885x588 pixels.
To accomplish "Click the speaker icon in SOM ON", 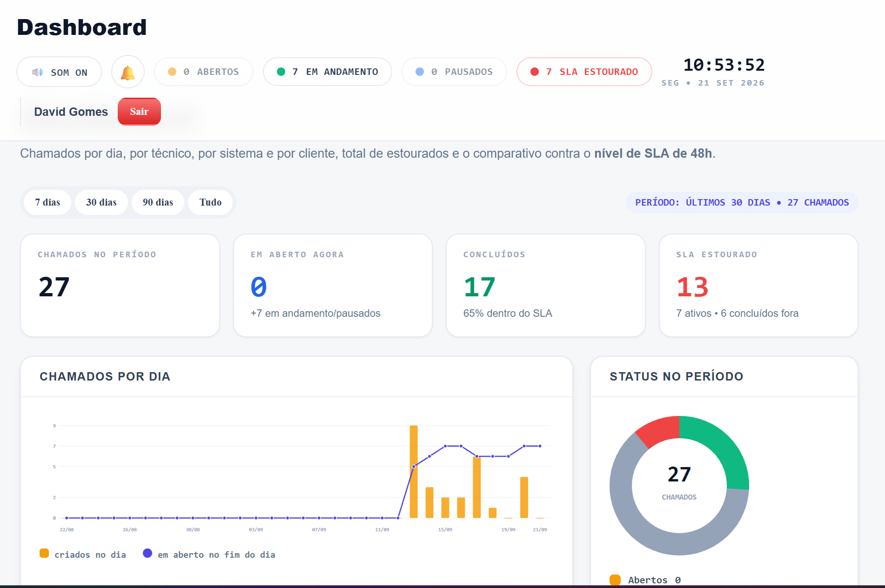I will 37,72.
